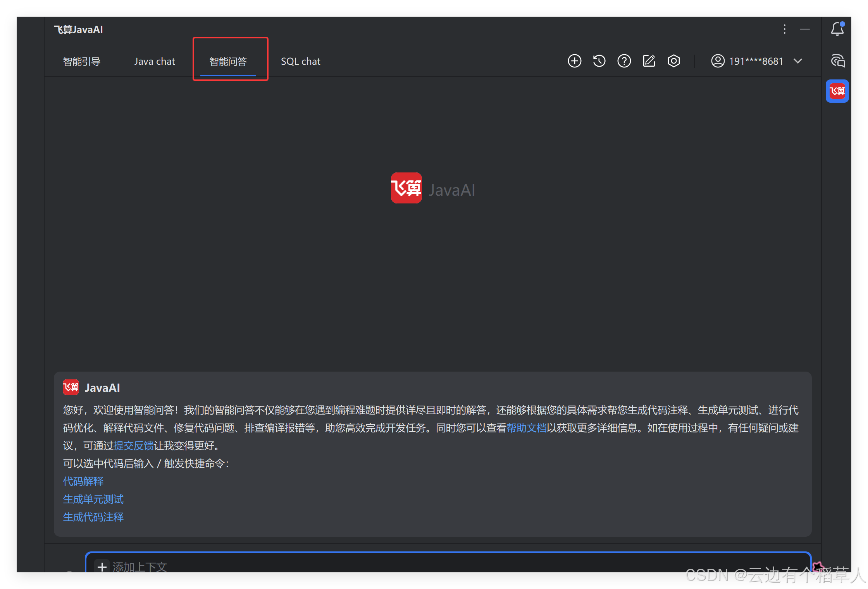The width and height of the screenshot is (868, 589).
Task: Click the edit feedback pencil icon
Action: tap(649, 61)
